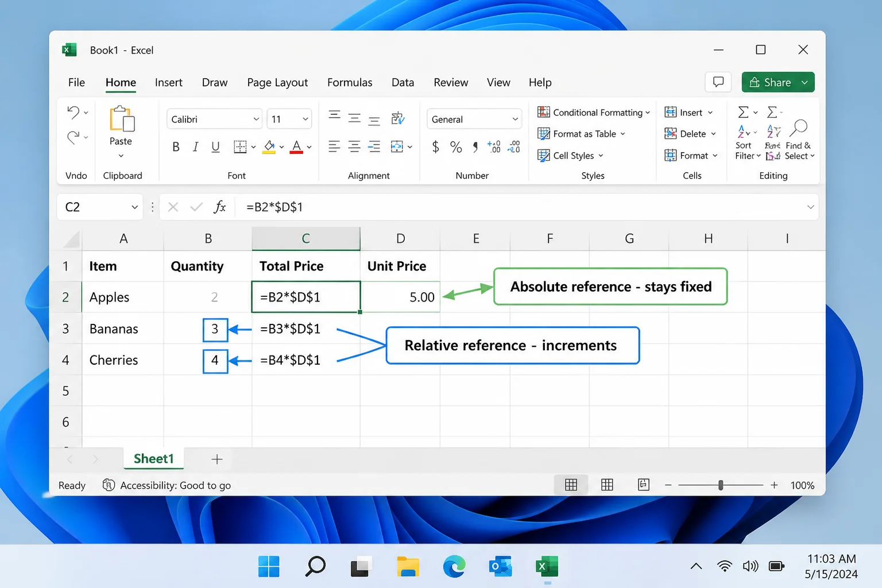Switch to the Formulas tab
This screenshot has height=588, width=882.
pos(350,83)
